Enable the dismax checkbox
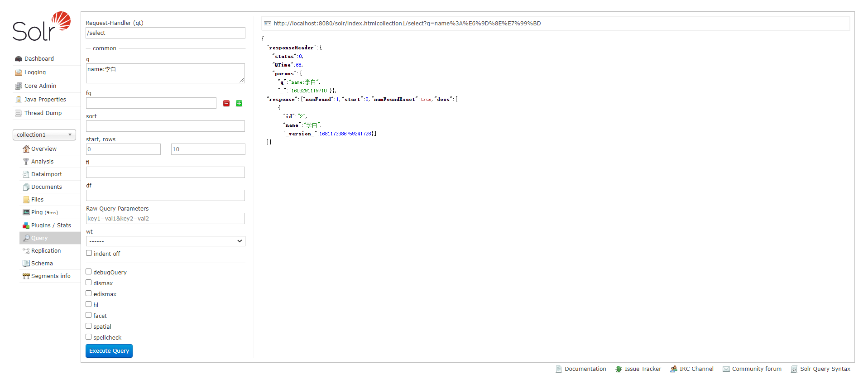The image size is (868, 379). click(x=89, y=283)
